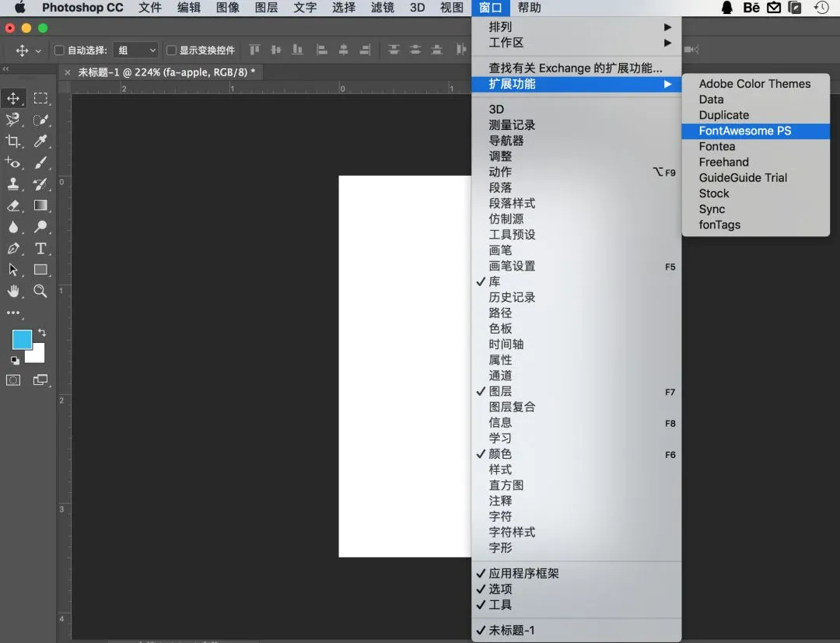Switch to the 未标题-1 document tab
This screenshot has width=840, height=643.
[x=166, y=72]
